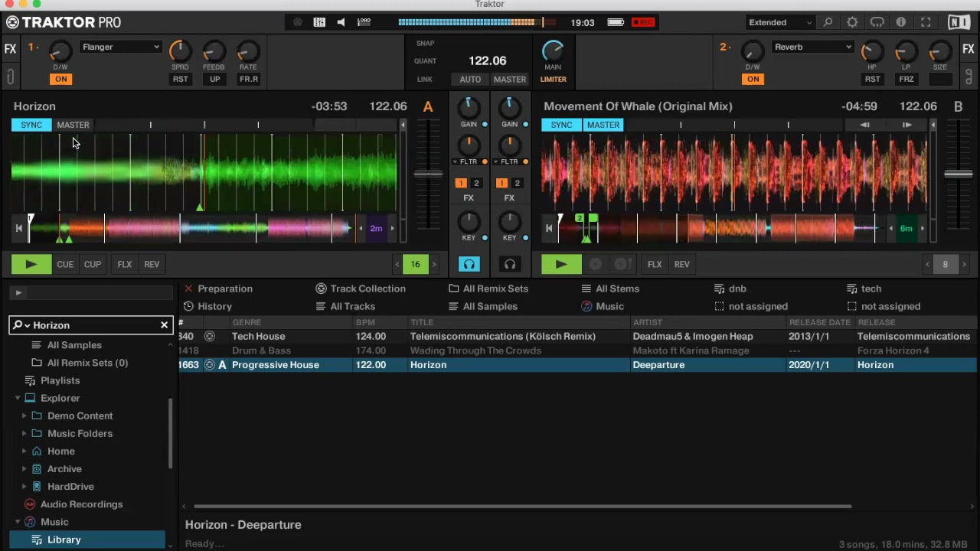The image size is (980, 551).
Task: Open the browser search magnifier icon
Action: click(828, 22)
